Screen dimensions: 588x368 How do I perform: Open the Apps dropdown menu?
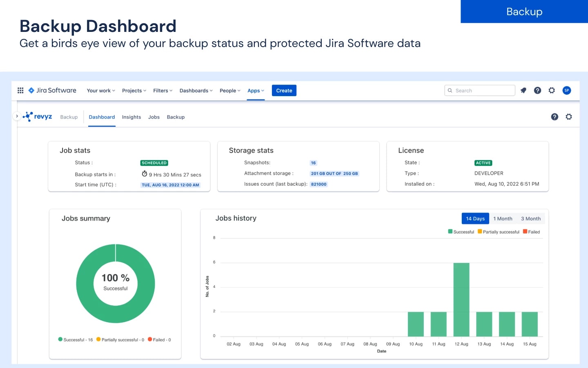click(x=256, y=91)
